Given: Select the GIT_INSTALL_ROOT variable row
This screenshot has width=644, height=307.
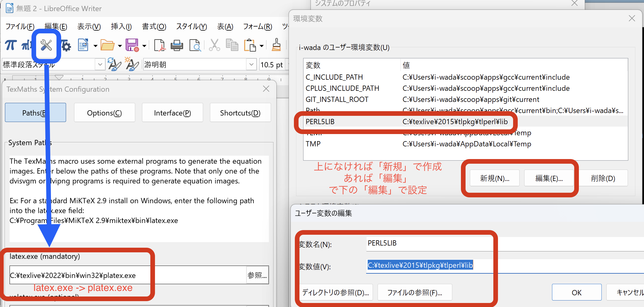Looking at the screenshot, I should pos(466,99).
